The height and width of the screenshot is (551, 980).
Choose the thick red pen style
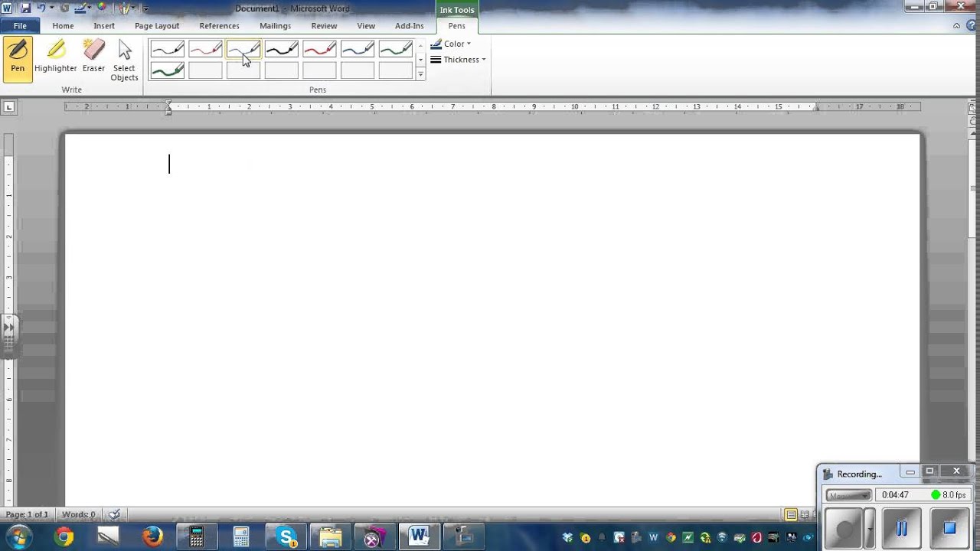[x=320, y=51]
